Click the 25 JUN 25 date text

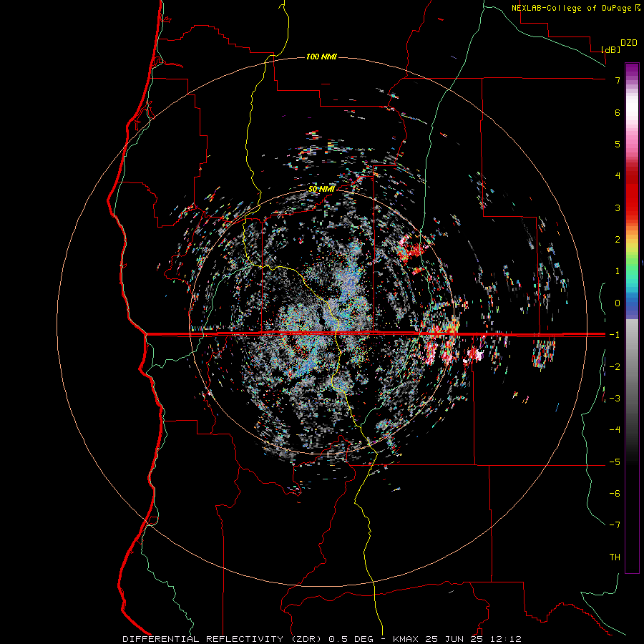pyautogui.click(x=454, y=639)
